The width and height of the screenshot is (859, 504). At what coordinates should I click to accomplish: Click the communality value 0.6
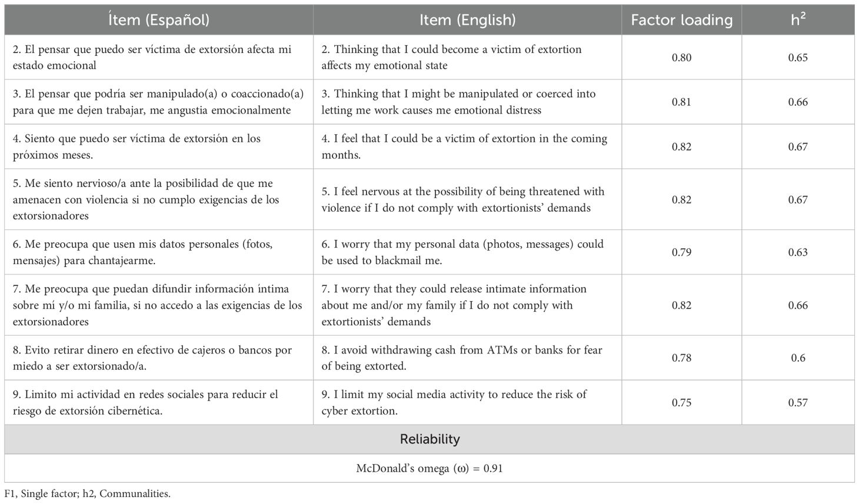(798, 358)
